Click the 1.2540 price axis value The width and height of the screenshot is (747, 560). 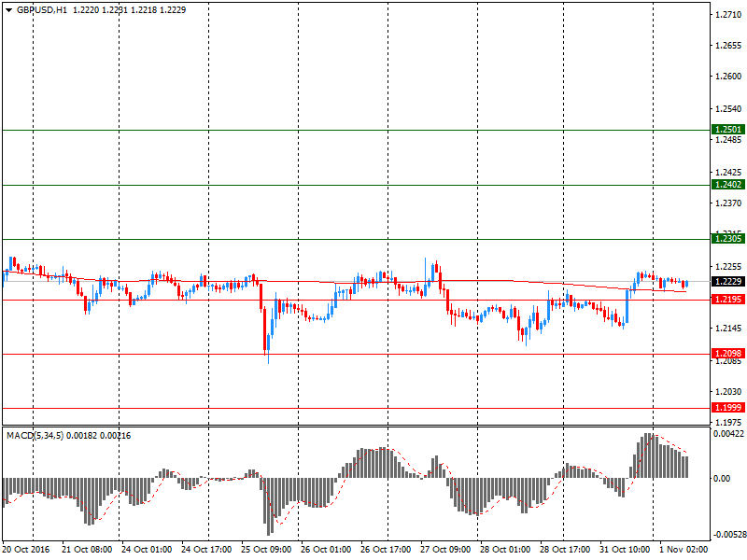[x=728, y=109]
